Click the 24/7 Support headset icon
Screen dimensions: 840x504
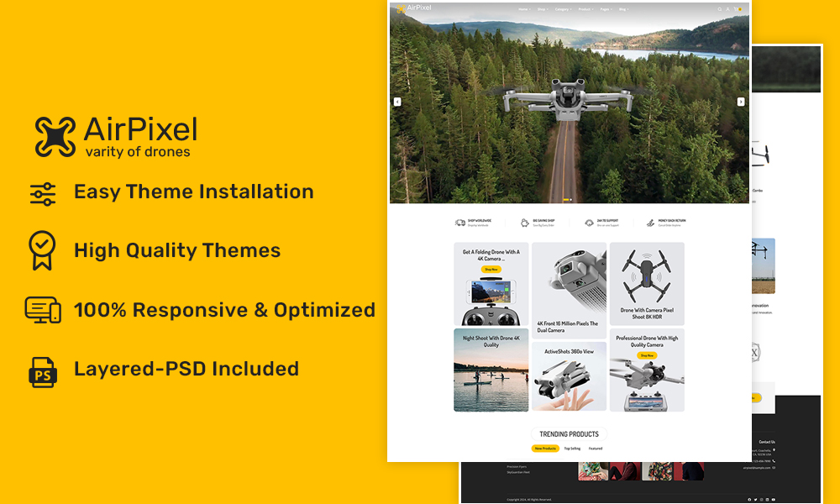(589, 223)
